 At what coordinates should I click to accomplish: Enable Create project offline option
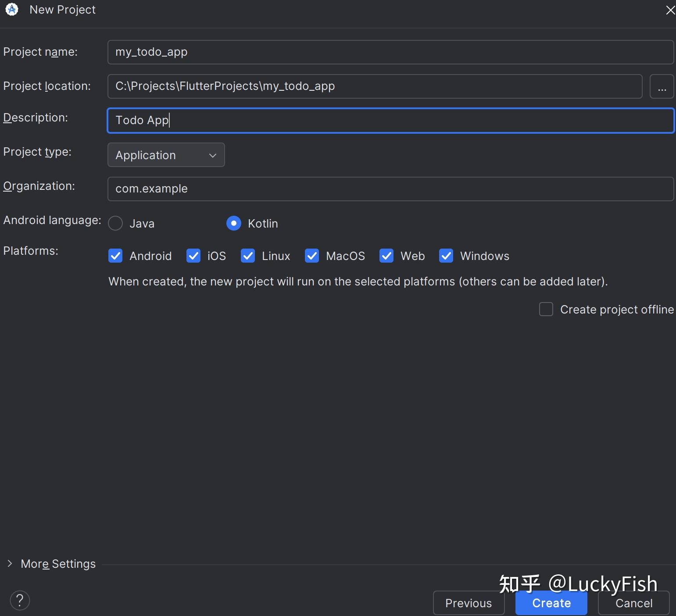click(x=546, y=309)
